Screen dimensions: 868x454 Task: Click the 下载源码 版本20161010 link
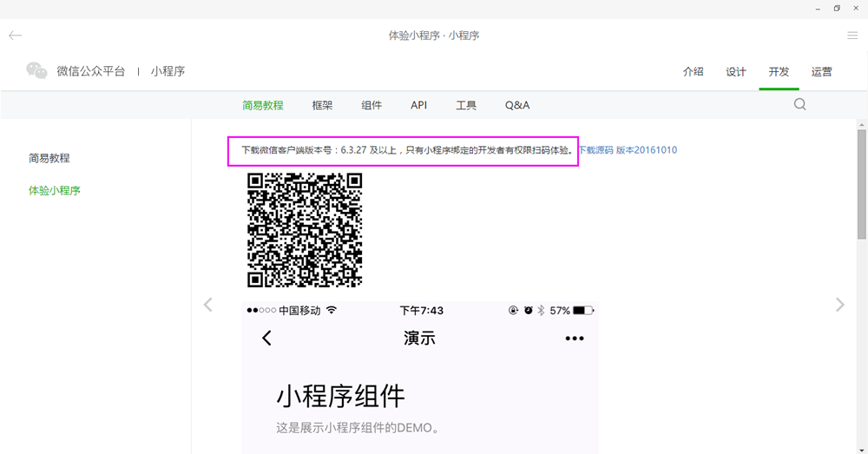point(628,150)
